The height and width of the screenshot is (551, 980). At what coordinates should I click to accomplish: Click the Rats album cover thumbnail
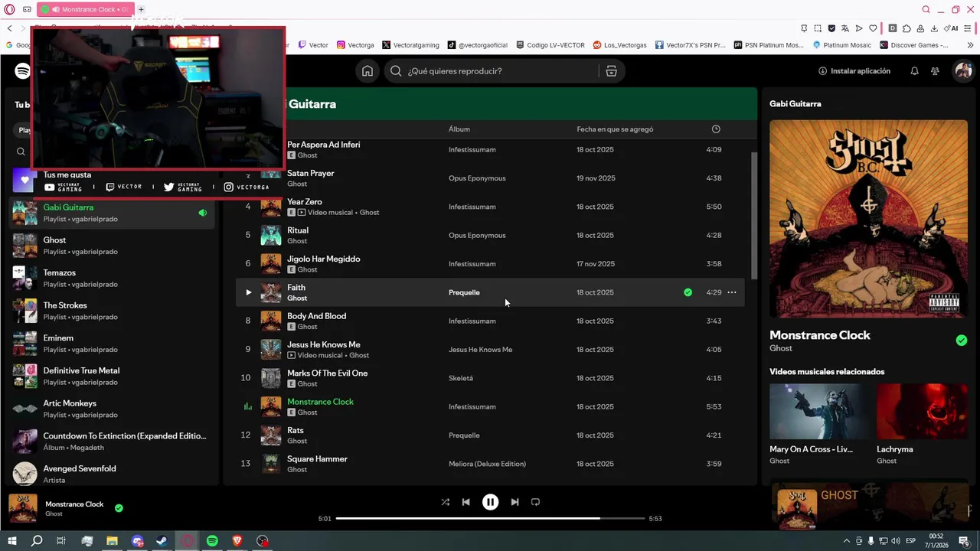pyautogui.click(x=271, y=435)
